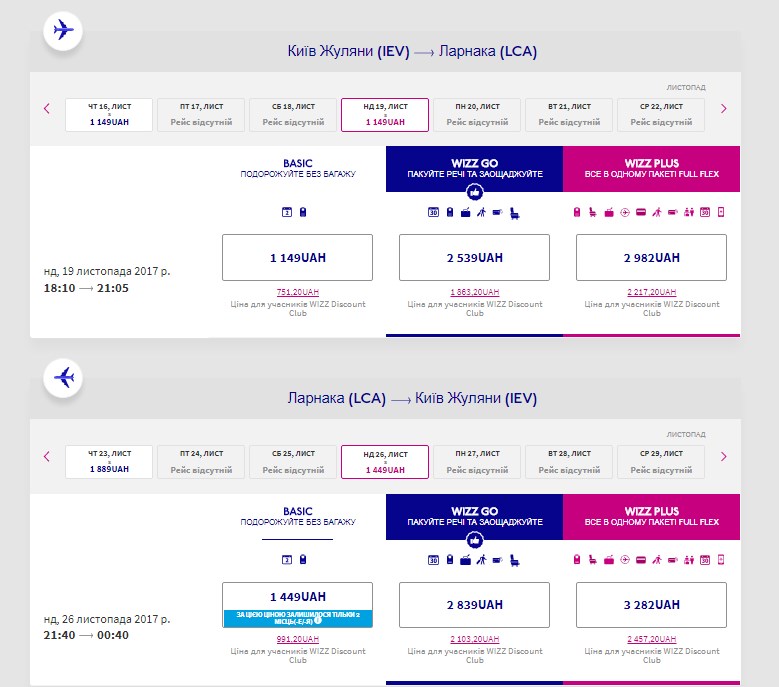Click thumbs-up badge on return WIZZ GO
Screen dimensions: 779x687
pos(474,540)
